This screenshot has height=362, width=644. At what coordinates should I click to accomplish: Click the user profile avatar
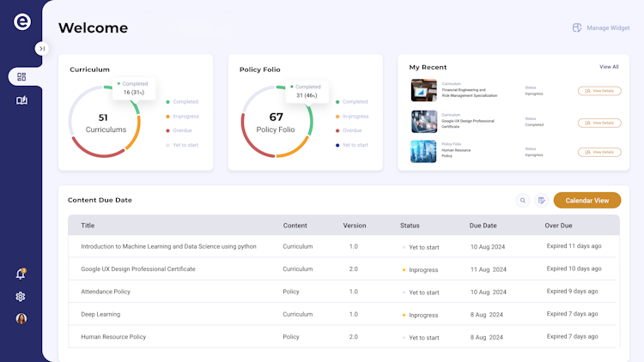coord(21,319)
